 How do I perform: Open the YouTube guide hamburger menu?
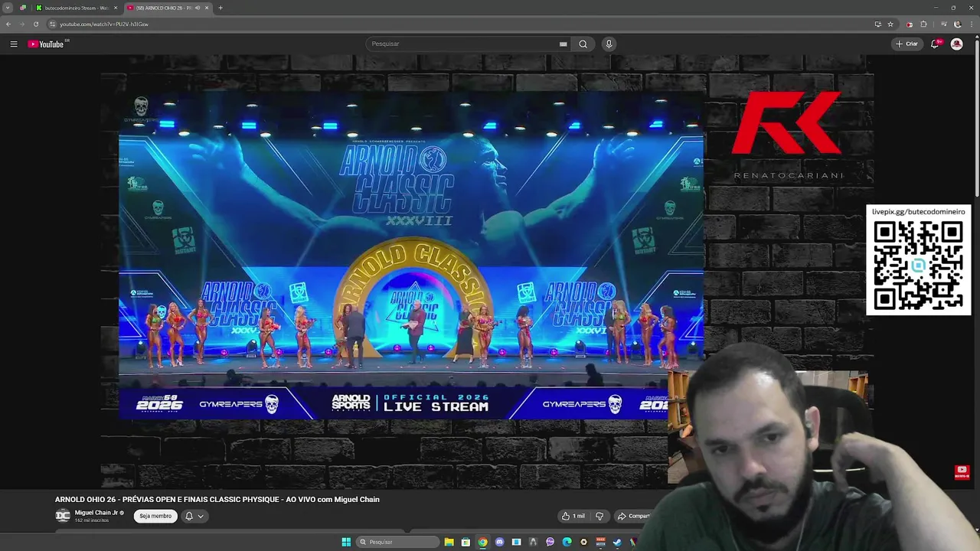[x=14, y=44]
